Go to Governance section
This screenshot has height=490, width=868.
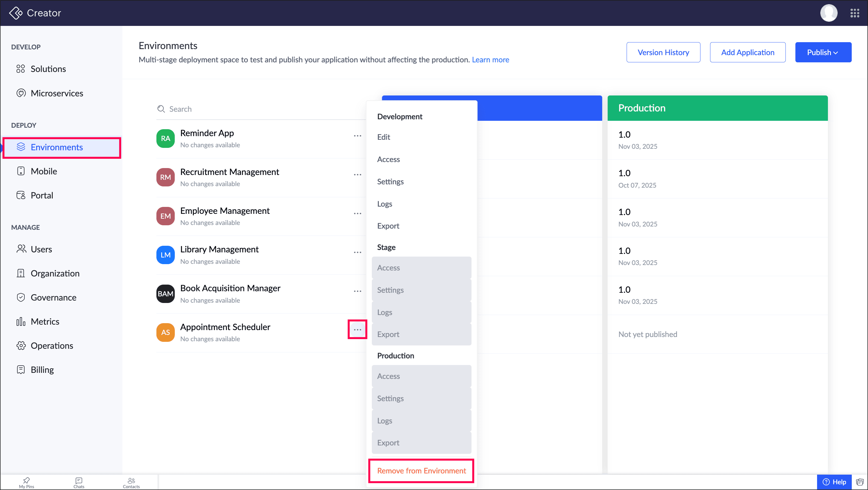pyautogui.click(x=53, y=297)
